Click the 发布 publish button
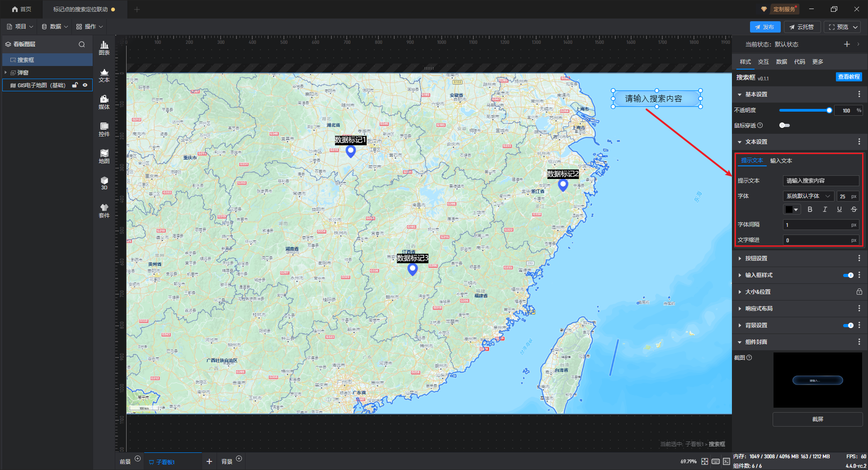Image resolution: width=868 pixels, height=470 pixels. (764, 27)
